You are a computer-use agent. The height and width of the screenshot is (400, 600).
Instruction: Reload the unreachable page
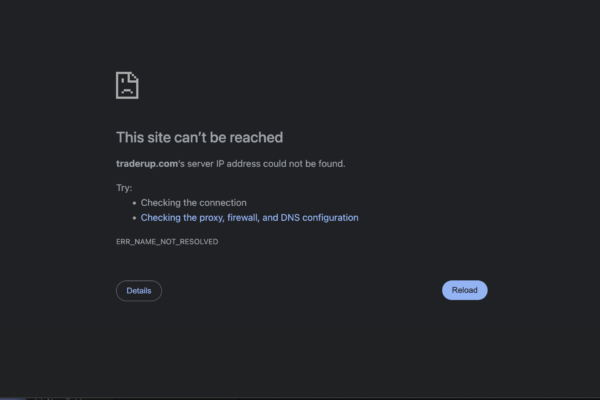[x=465, y=290]
